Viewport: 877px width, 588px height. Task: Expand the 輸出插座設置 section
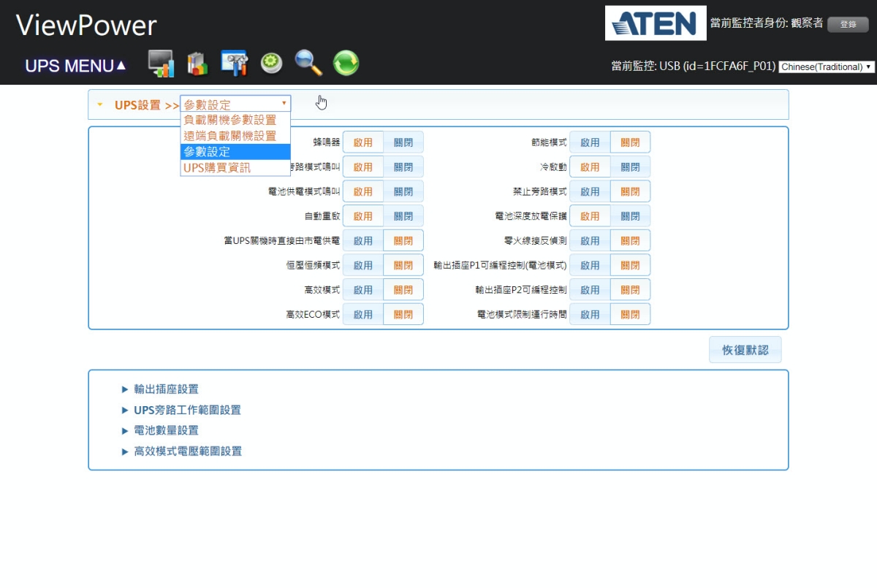[166, 389]
